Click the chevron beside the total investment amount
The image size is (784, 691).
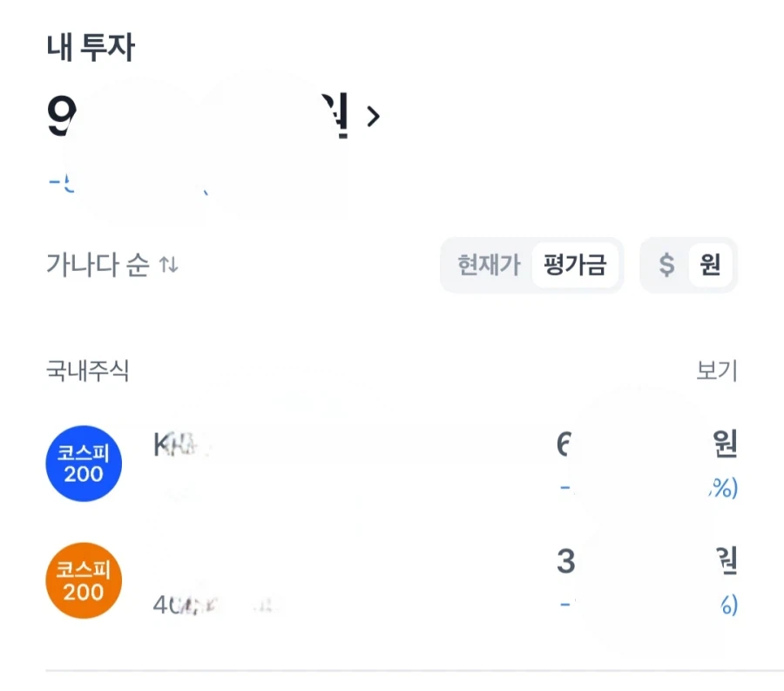point(374,118)
